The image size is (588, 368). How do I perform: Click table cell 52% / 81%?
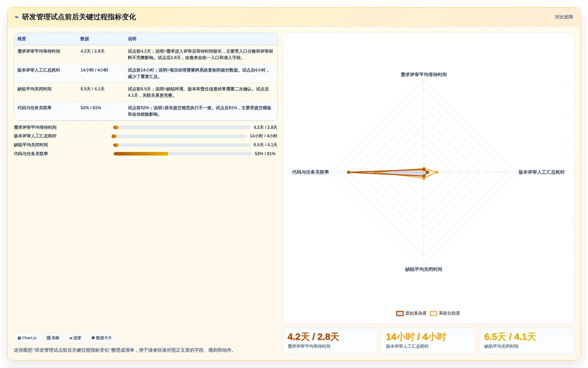pos(91,108)
